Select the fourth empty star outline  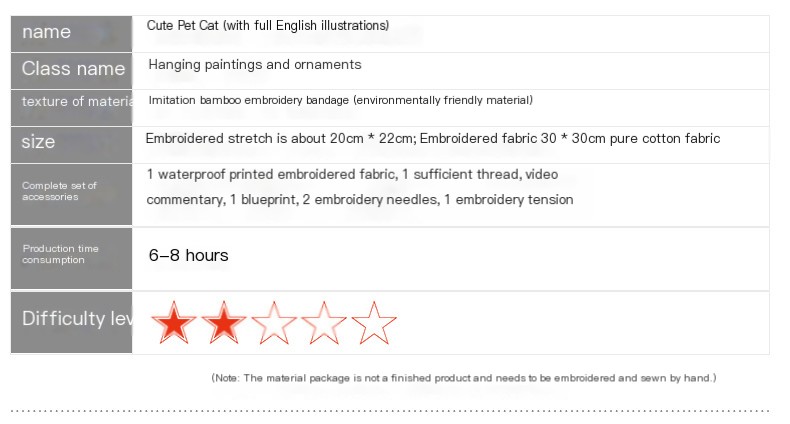(324, 323)
